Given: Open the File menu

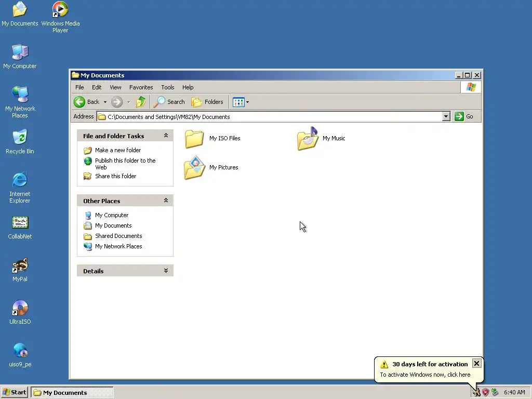Looking at the screenshot, I should [x=79, y=87].
